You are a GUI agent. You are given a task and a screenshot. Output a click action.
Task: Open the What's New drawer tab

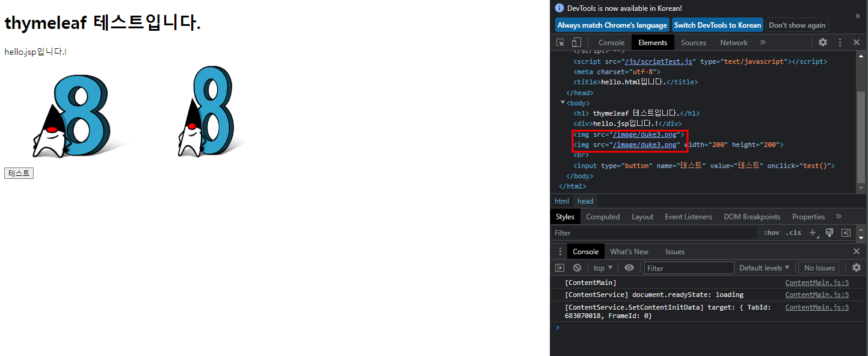coord(629,251)
